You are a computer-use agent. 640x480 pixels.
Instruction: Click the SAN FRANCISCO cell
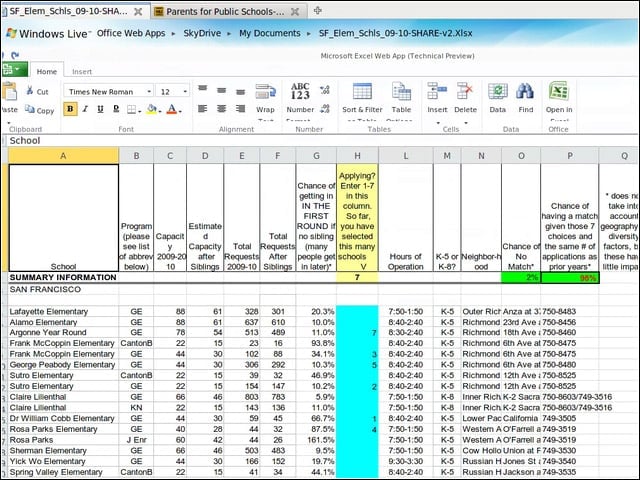click(x=63, y=289)
